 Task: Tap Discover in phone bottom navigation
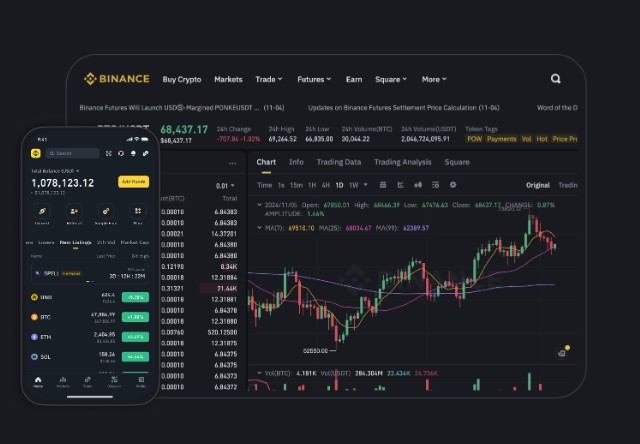(x=114, y=382)
